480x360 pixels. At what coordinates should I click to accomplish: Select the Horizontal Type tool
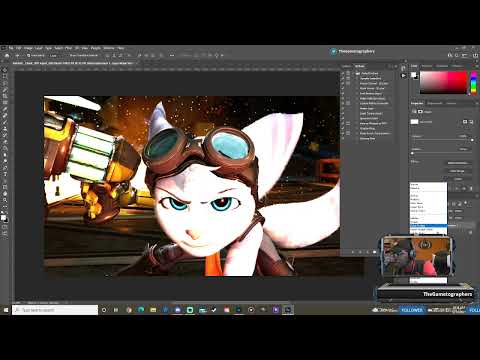pyautogui.click(x=5, y=174)
